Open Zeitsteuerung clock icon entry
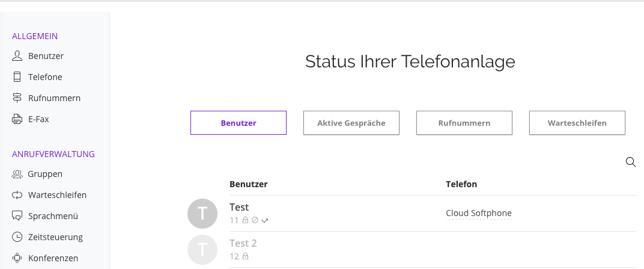The width and height of the screenshot is (644, 269). pos(47,237)
